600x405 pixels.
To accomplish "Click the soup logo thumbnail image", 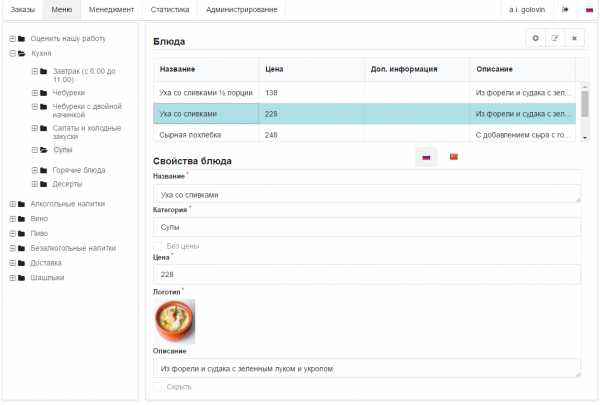I will (x=174, y=321).
